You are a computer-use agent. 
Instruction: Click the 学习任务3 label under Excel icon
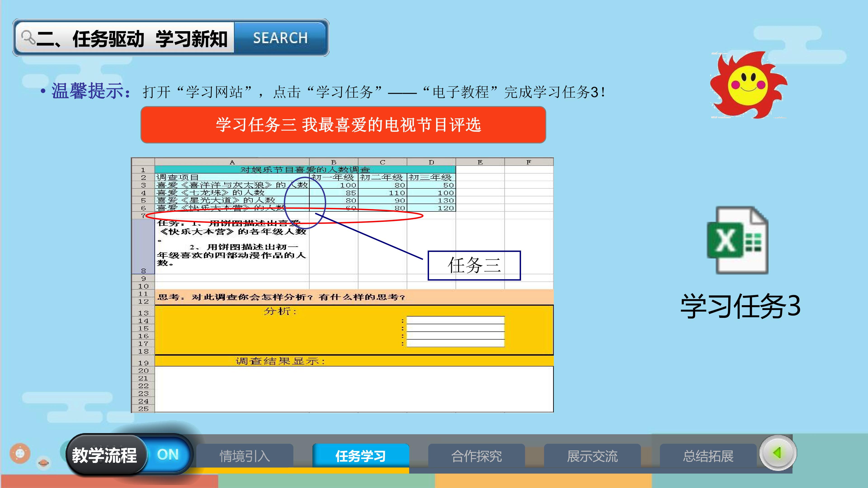[x=740, y=306]
